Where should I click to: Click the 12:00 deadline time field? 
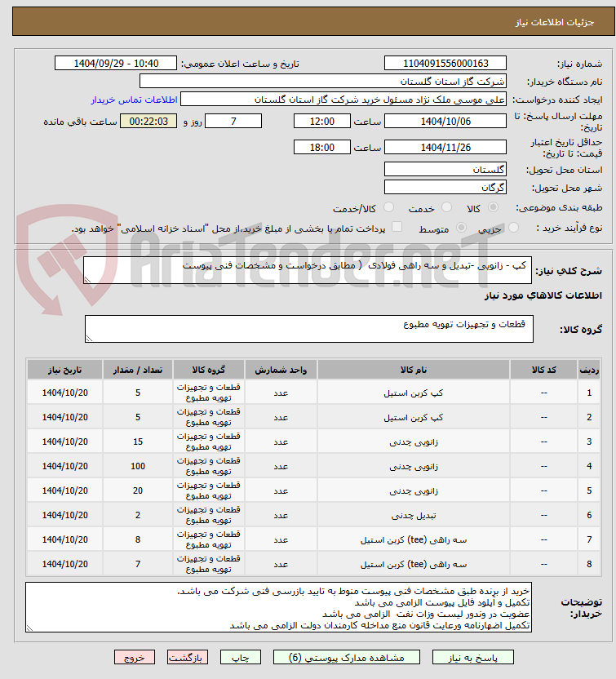pyautogui.click(x=322, y=122)
